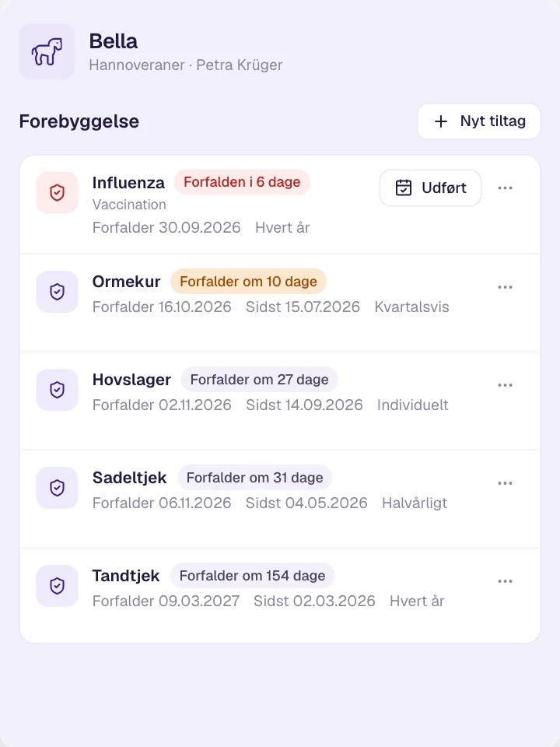Mark Influenza vaccination as Udført

point(430,188)
